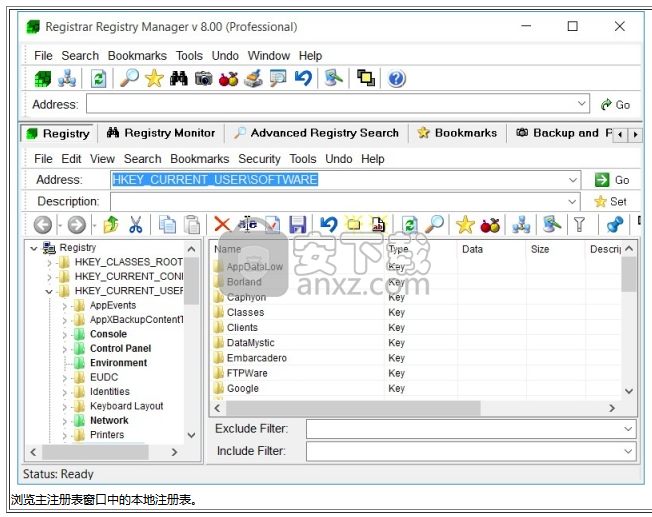Click the Set description button
Screen dimensions: 652x517
point(610,202)
